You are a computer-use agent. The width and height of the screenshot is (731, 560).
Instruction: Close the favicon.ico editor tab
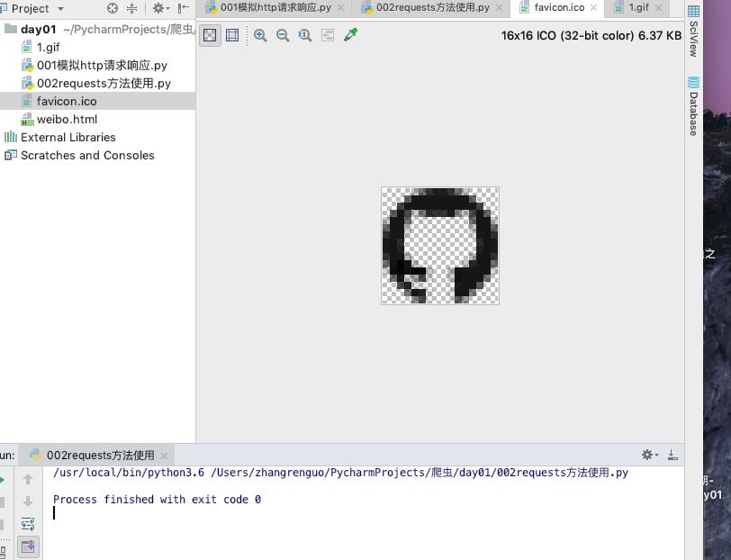pos(594,8)
